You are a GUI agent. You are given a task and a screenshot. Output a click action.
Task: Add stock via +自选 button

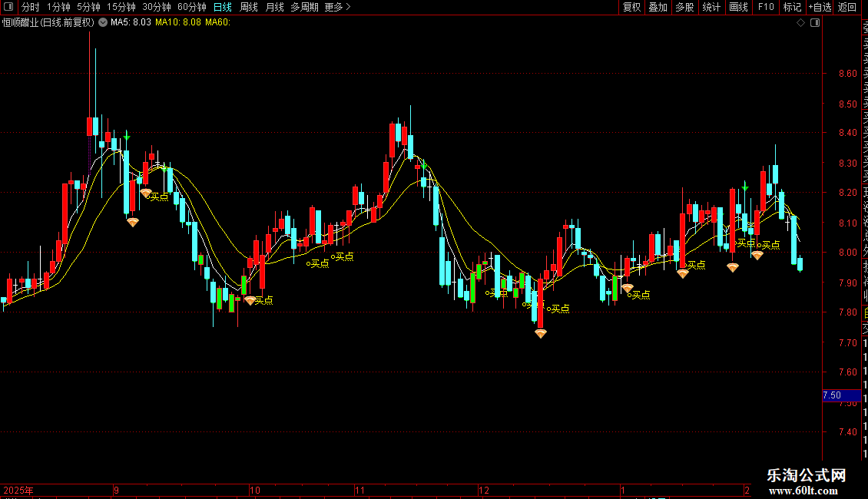(820, 7)
